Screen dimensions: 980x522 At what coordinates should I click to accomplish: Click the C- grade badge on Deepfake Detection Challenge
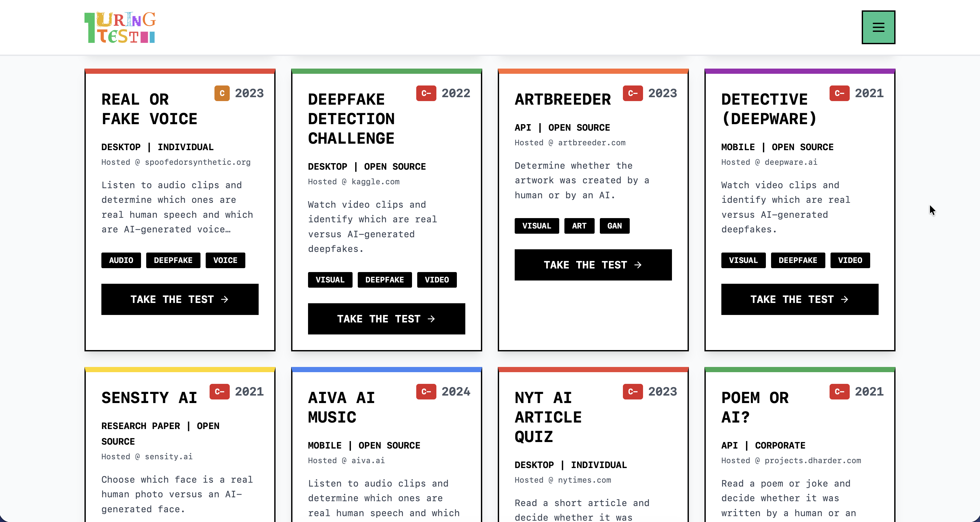click(426, 93)
